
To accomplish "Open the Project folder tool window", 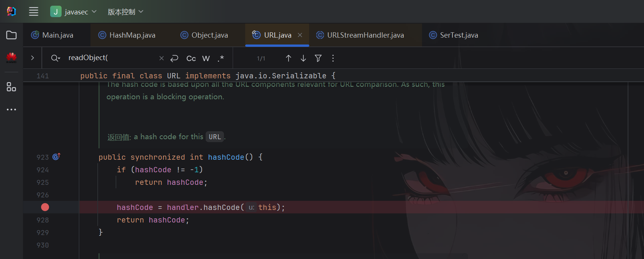I will (11, 35).
